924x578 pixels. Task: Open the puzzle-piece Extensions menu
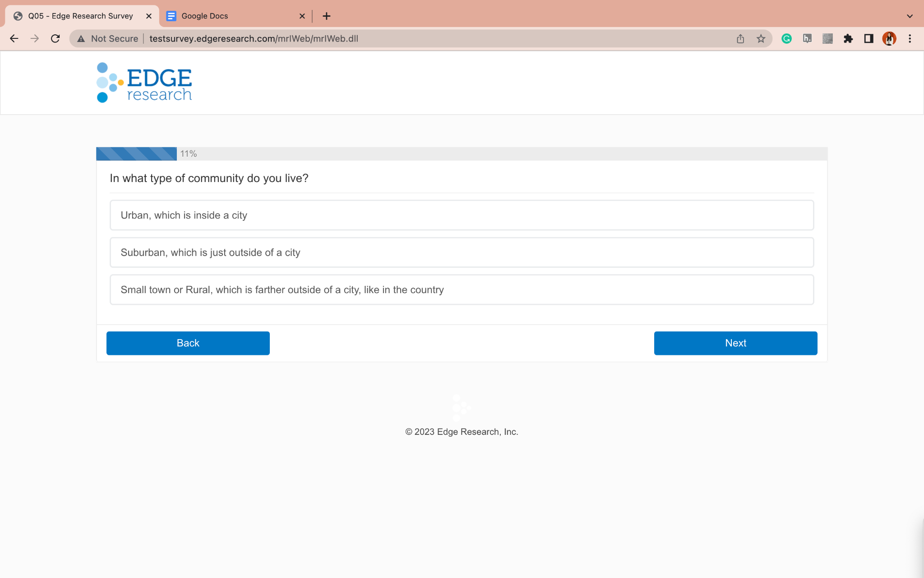848,39
